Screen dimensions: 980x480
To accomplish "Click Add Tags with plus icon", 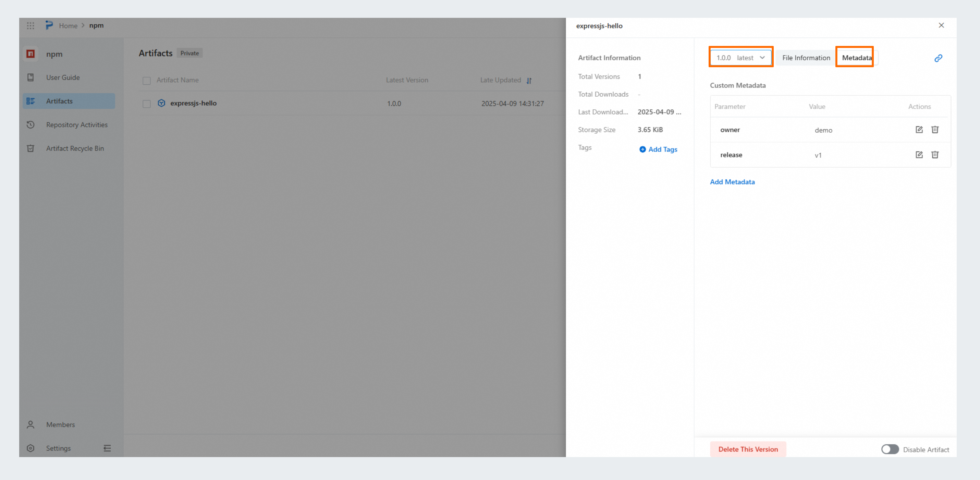I will (x=658, y=149).
